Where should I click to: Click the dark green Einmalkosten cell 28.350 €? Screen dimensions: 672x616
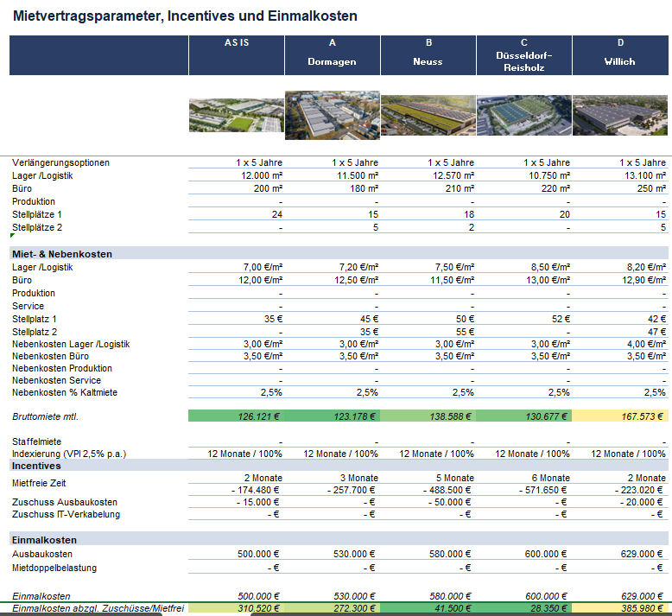[523, 609]
